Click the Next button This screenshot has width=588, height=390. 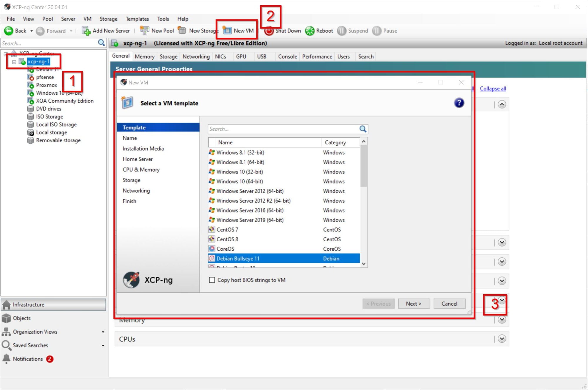(414, 304)
